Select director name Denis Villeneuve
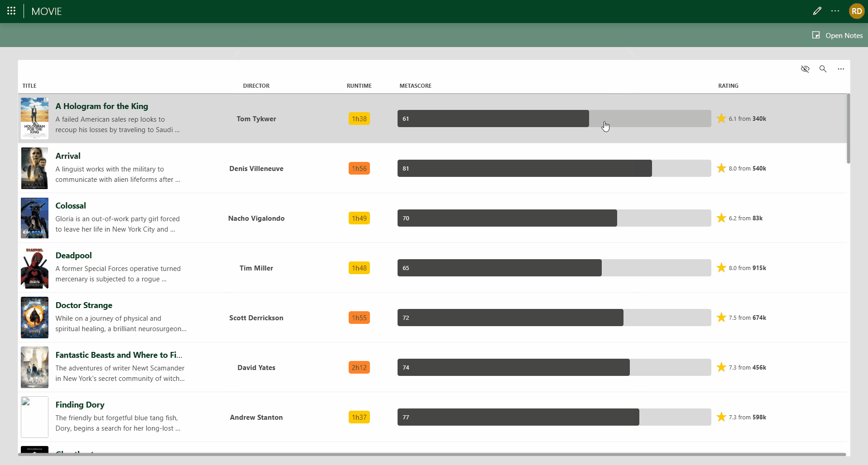The image size is (868, 465). 256,169
